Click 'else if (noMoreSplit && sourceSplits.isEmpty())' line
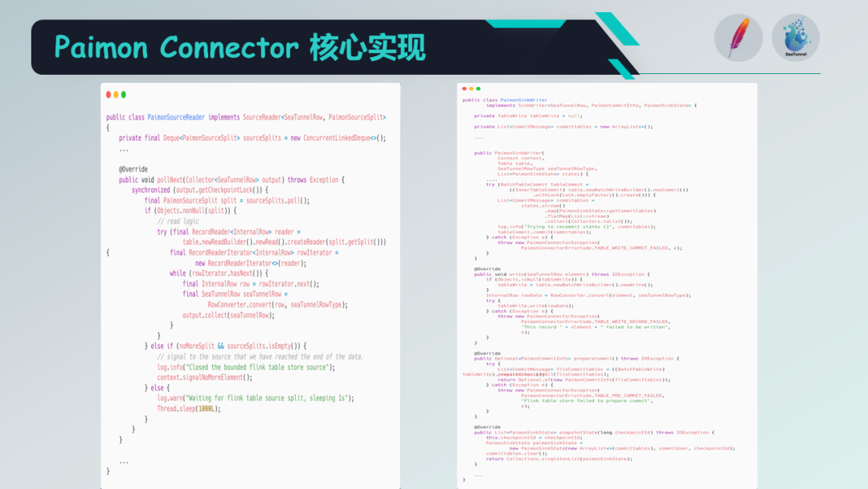Viewport: 868px width, 489px height. pyautogui.click(x=225, y=346)
